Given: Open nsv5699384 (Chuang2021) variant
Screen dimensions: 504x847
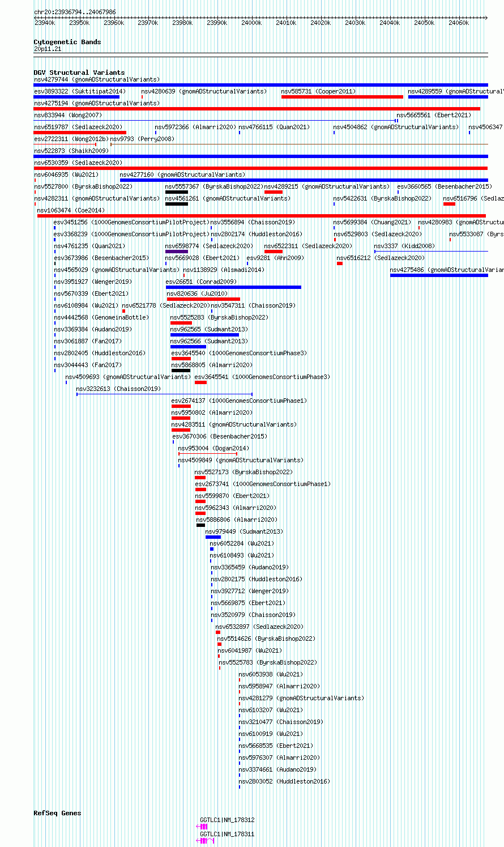Looking at the screenshot, I should (x=372, y=222).
